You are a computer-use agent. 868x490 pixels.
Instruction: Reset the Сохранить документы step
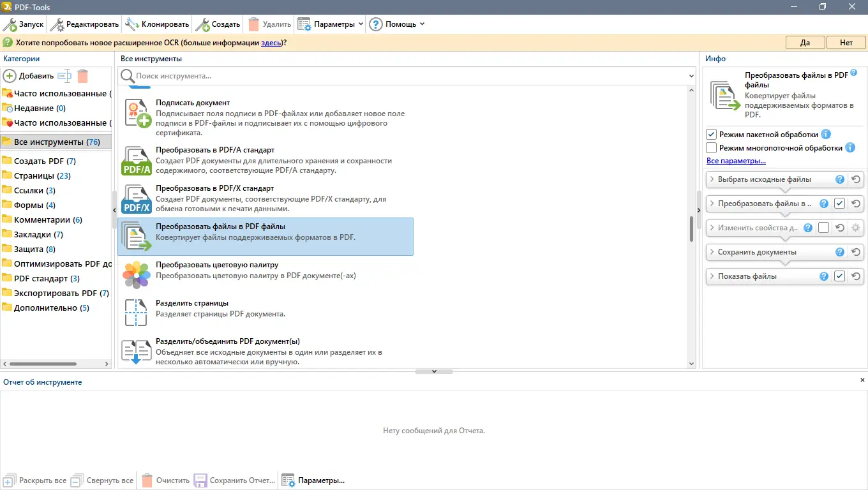click(856, 252)
